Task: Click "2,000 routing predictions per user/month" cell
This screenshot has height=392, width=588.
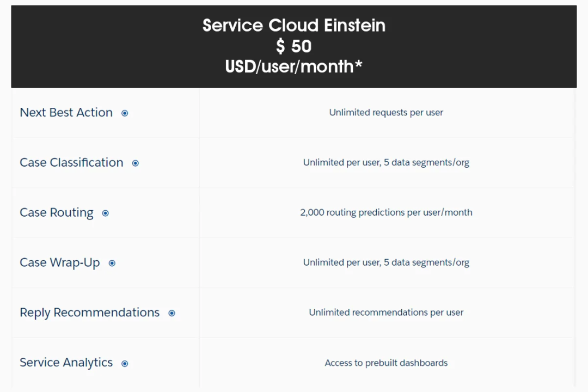Action: pyautogui.click(x=386, y=212)
